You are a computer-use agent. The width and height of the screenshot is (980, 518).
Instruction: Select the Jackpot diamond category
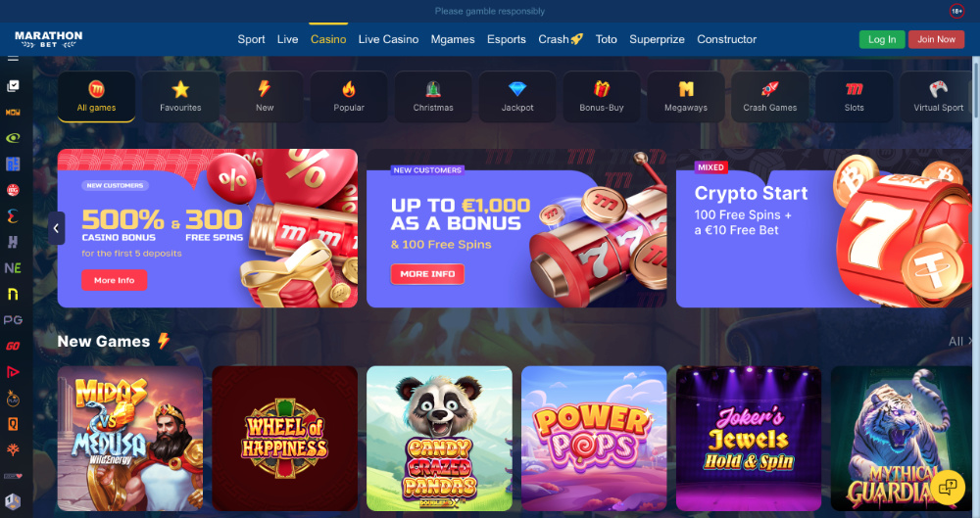517,97
